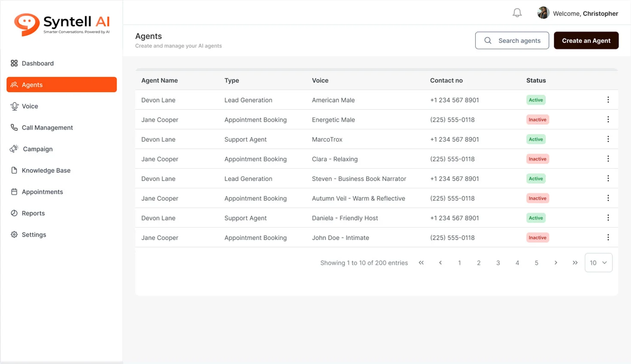Viewport: 631px width, 364px height.
Task: Open actions for John Doe - Intimate row
Action: coord(608,238)
